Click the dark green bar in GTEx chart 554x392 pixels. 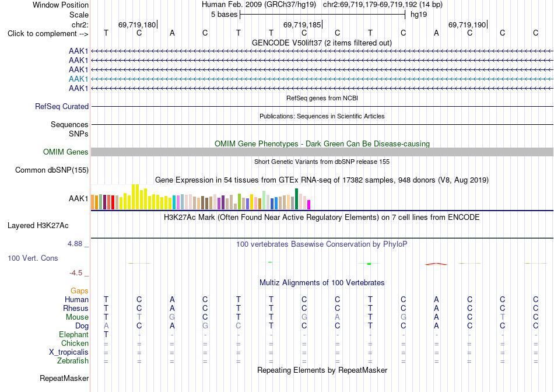pos(297,199)
